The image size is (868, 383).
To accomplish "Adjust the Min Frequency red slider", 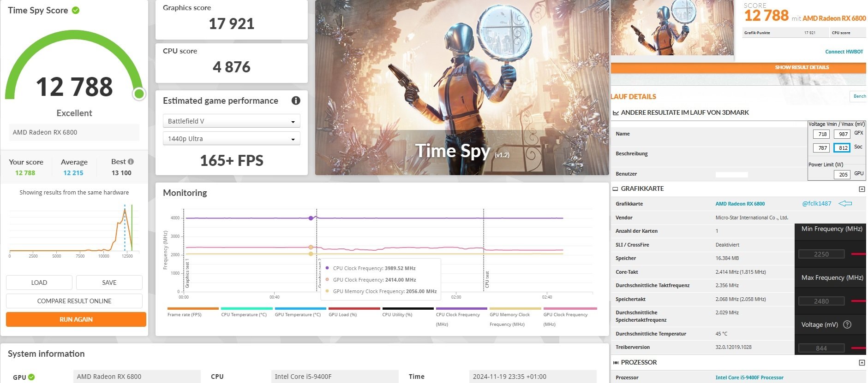I will tap(859, 254).
